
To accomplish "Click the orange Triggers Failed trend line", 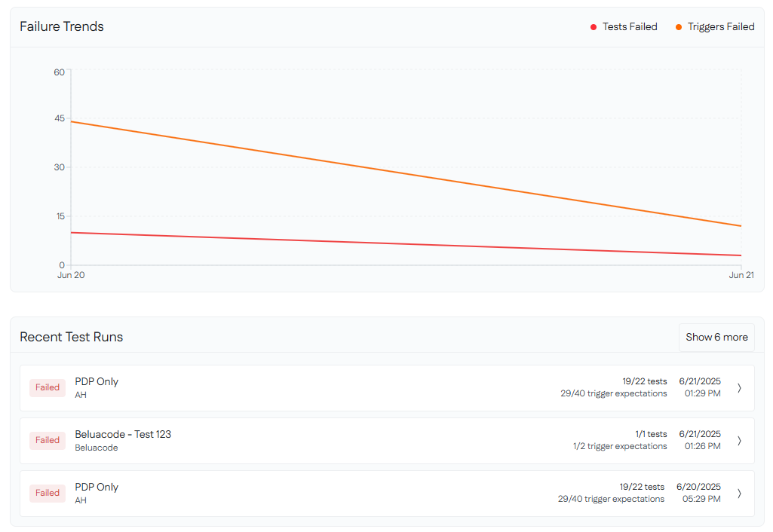I will coord(407,173).
